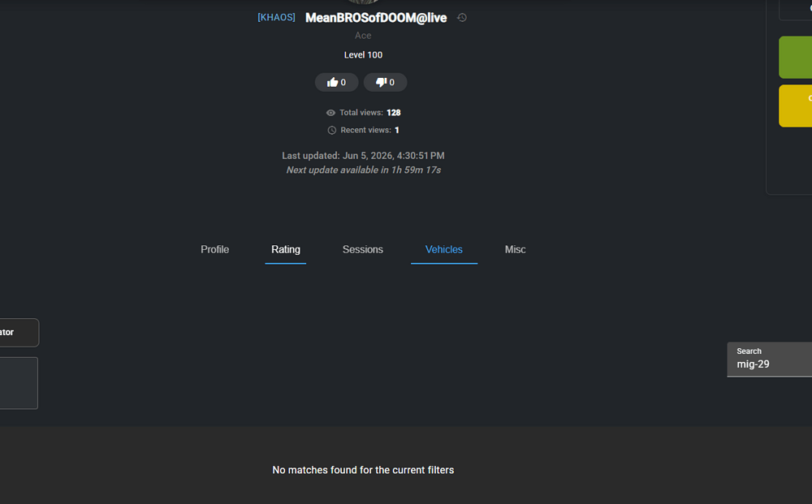Viewport: 812px width, 504px height.
Task: Click the Total views eye icon
Action: click(x=330, y=113)
